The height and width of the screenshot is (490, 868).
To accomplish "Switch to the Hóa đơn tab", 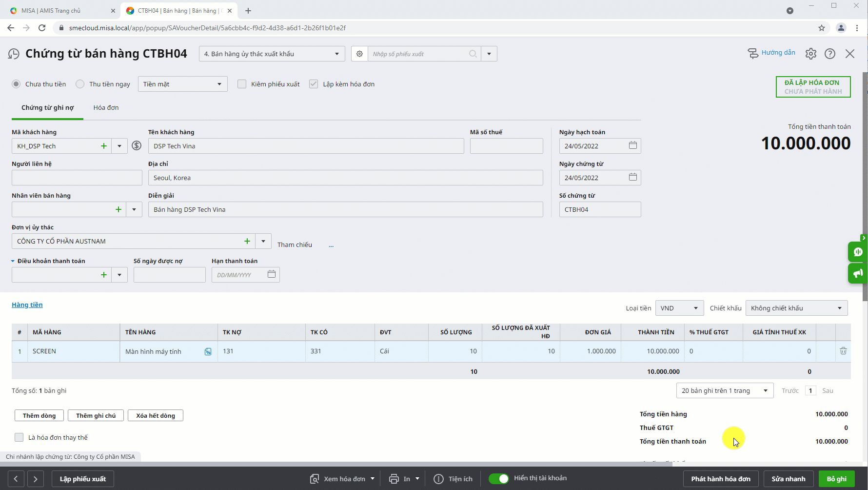I will [x=106, y=107].
